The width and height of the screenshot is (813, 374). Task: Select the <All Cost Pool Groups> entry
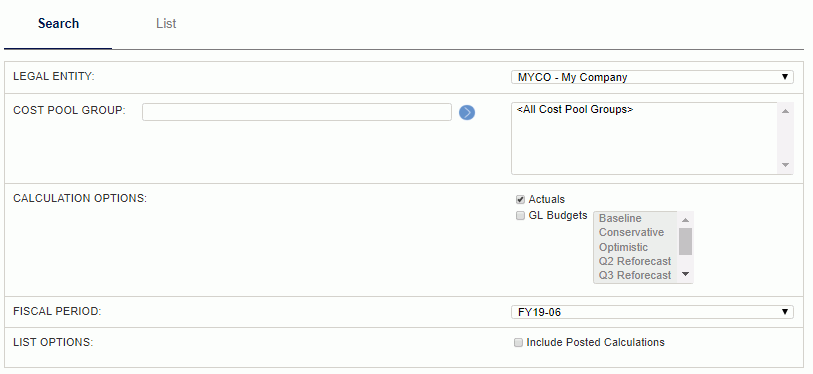click(575, 110)
